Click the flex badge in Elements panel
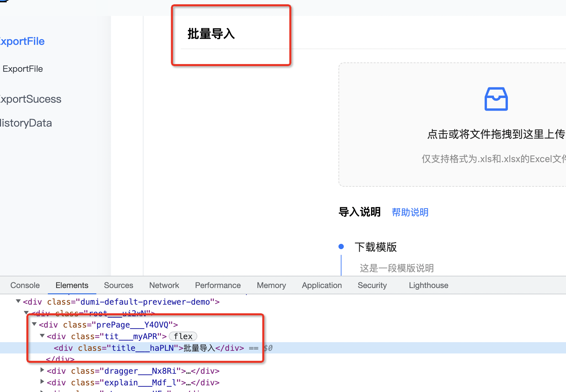Image resolution: width=566 pixels, height=392 pixels. (x=183, y=336)
